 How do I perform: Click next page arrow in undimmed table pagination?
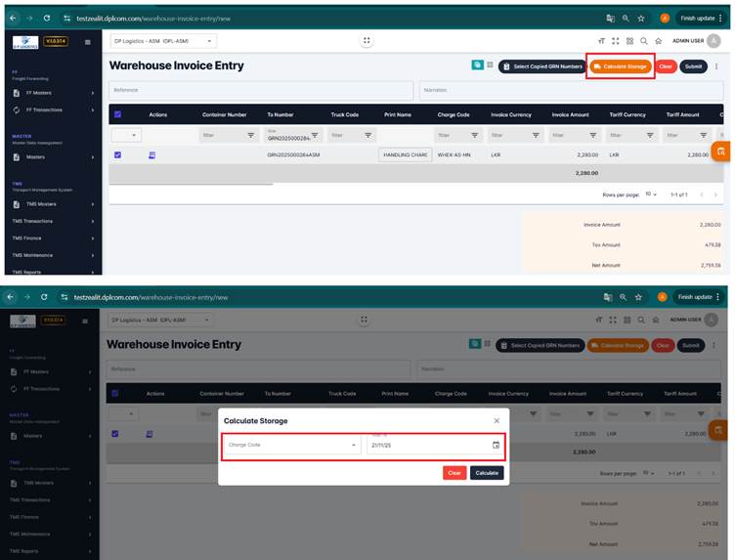[715, 194]
